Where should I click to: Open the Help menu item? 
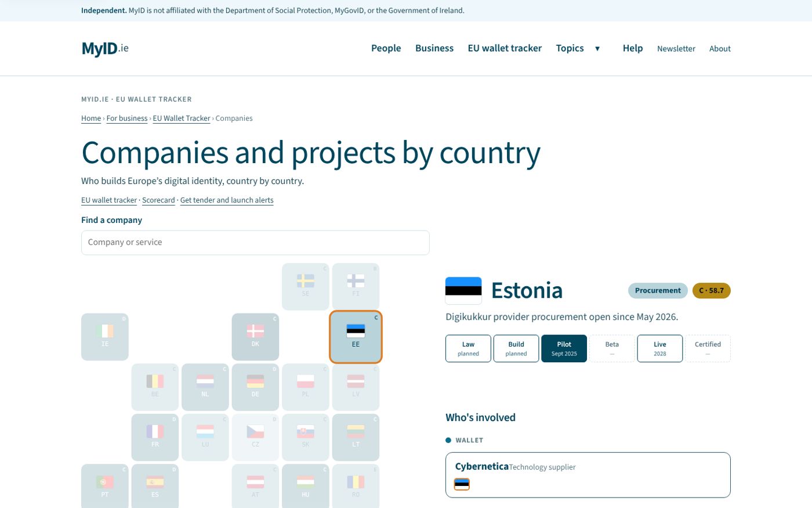coord(633,48)
